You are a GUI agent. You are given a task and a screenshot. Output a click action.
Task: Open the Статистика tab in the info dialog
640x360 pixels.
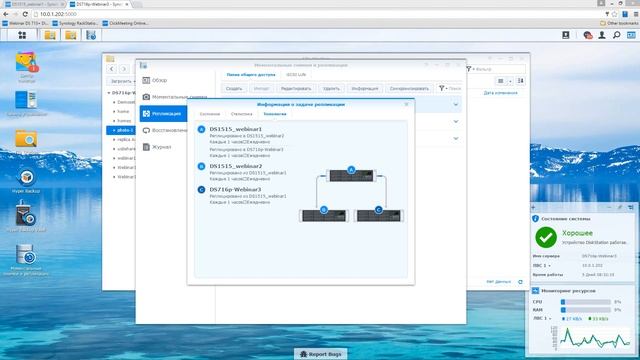[x=242, y=114]
